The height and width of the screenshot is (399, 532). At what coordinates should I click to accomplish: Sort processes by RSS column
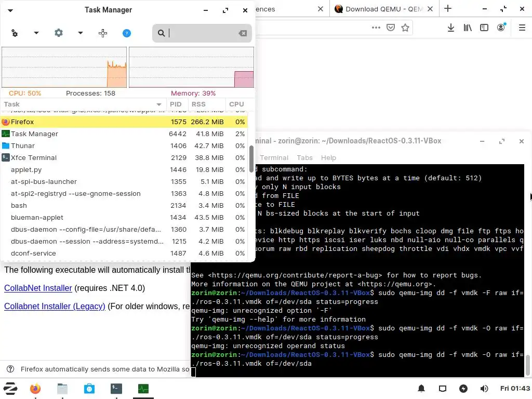pos(206,104)
